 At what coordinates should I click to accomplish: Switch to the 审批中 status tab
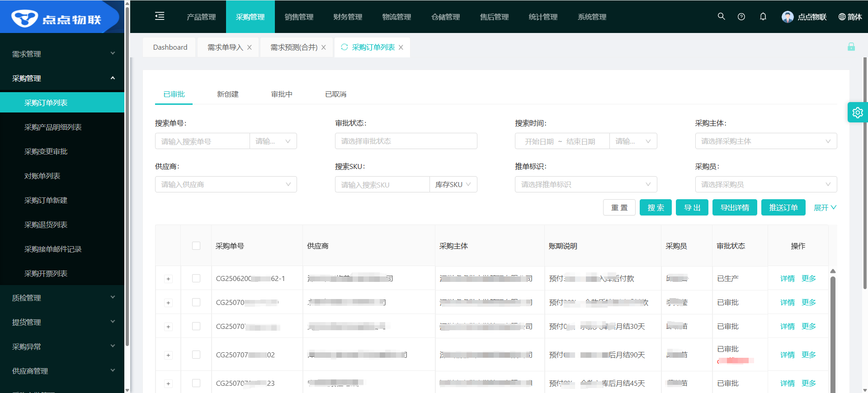tap(282, 94)
